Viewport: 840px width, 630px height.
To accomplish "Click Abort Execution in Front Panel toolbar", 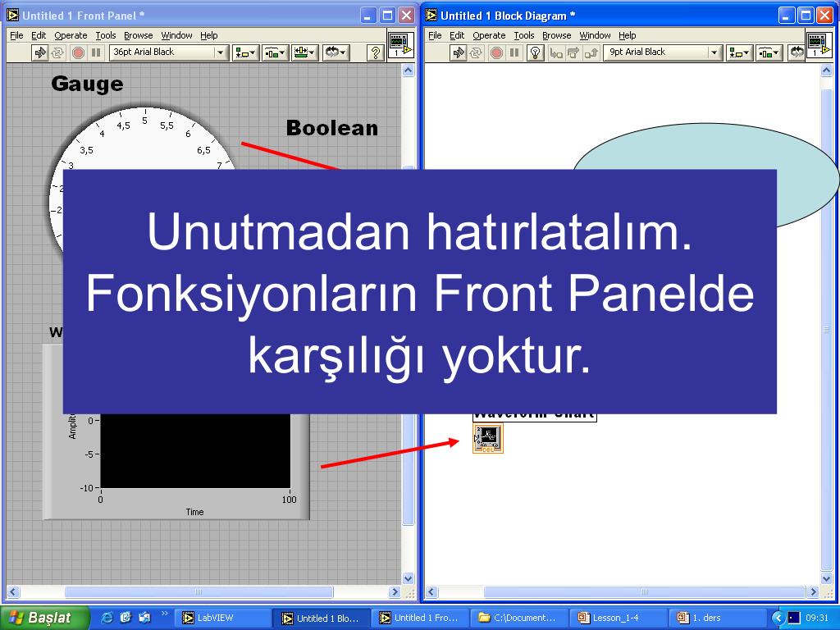I will (78, 52).
